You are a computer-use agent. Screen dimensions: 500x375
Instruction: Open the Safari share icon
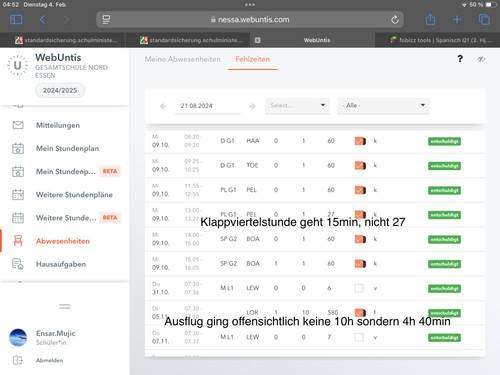430,19
